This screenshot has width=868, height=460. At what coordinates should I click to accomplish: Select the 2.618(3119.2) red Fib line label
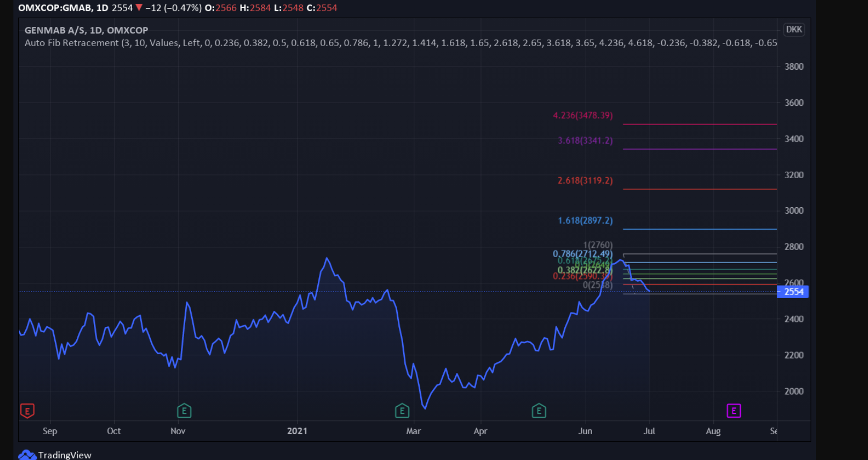[x=585, y=180]
